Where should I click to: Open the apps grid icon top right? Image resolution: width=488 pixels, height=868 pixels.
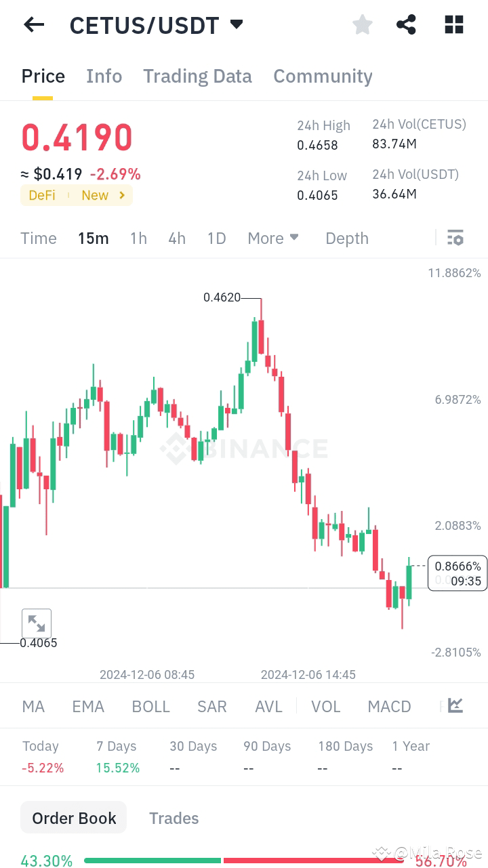(453, 24)
